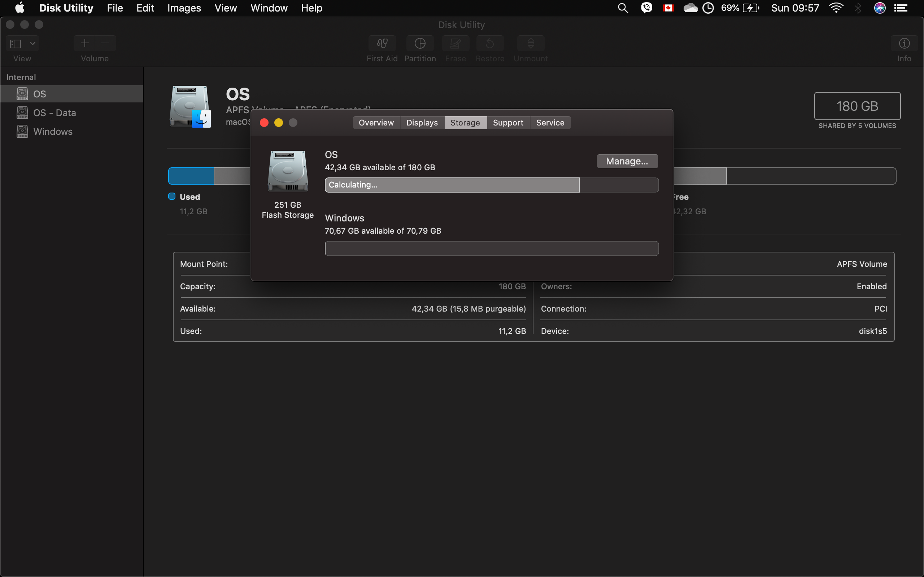Screen dimensions: 924x577
Task: Switch to the Support tab
Action: 508,123
